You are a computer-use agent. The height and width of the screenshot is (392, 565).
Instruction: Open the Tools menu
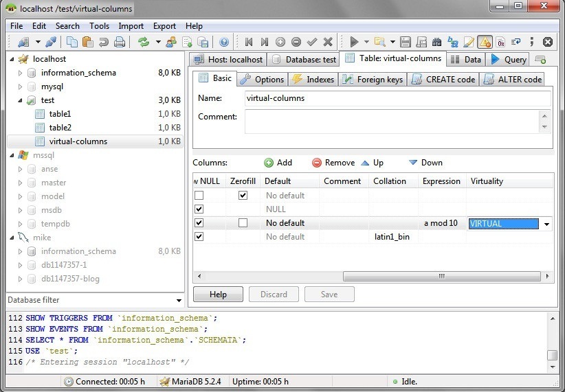99,26
